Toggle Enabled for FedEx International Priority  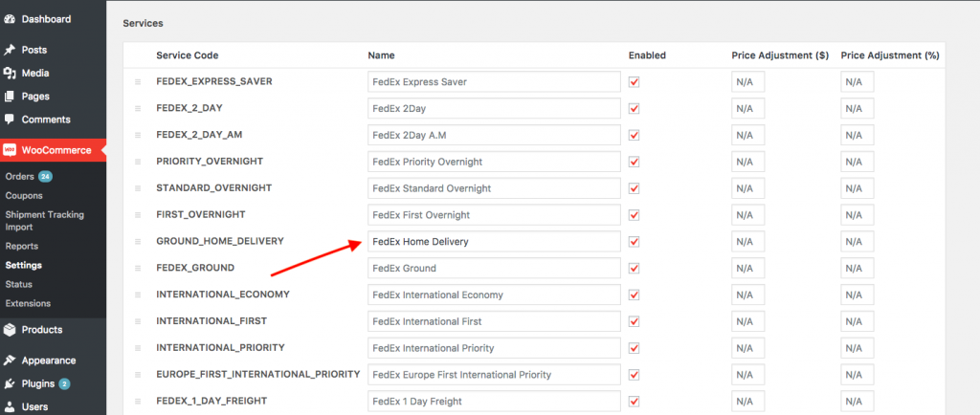[634, 348]
